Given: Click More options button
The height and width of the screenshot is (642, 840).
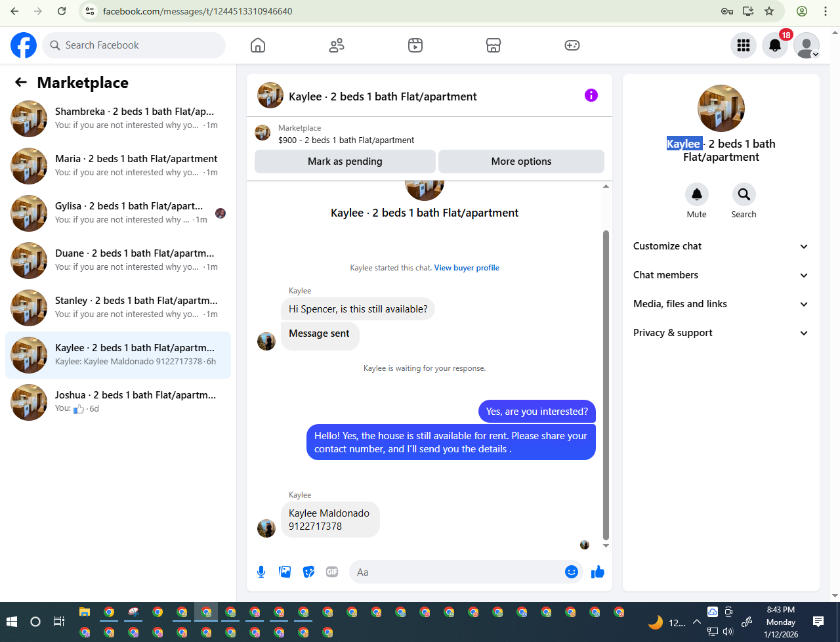Looking at the screenshot, I should tap(521, 161).
